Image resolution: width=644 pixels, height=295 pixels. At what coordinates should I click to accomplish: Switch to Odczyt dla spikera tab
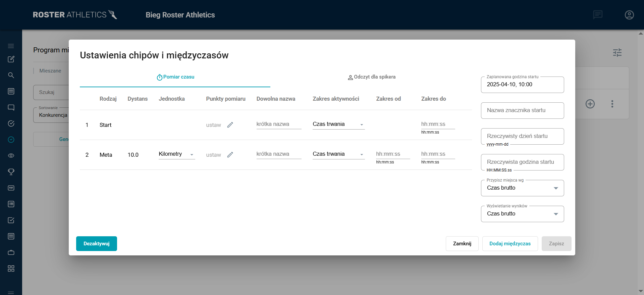click(x=371, y=77)
